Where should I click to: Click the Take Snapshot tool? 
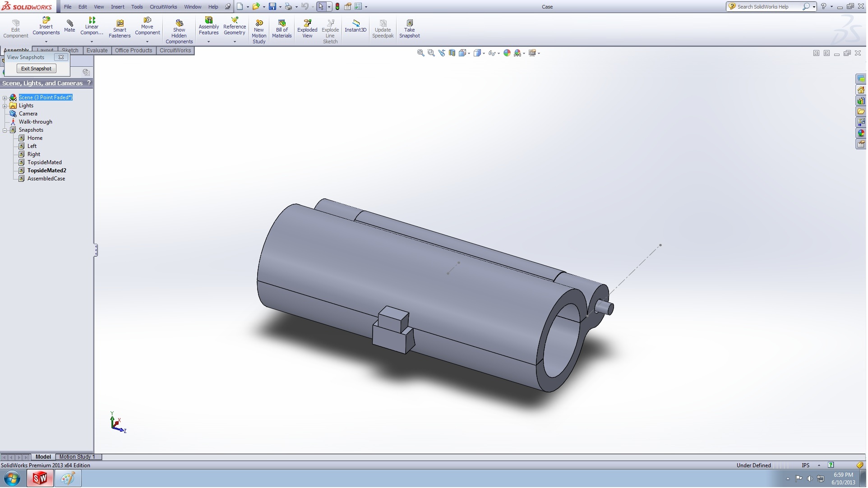click(x=410, y=29)
